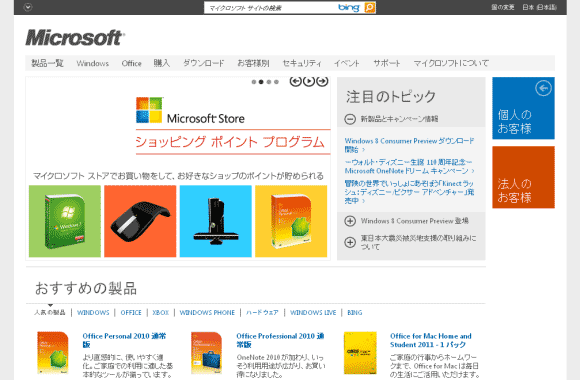Play the carousel slideshow

(308, 81)
